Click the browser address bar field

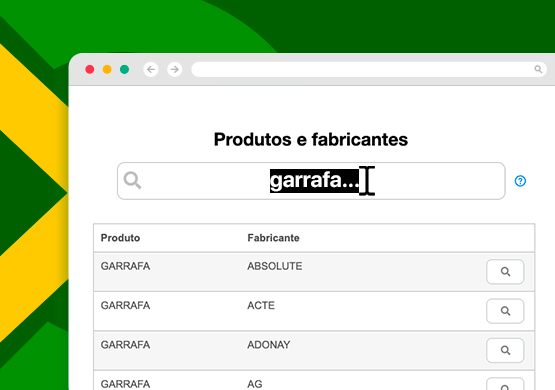click(x=369, y=69)
